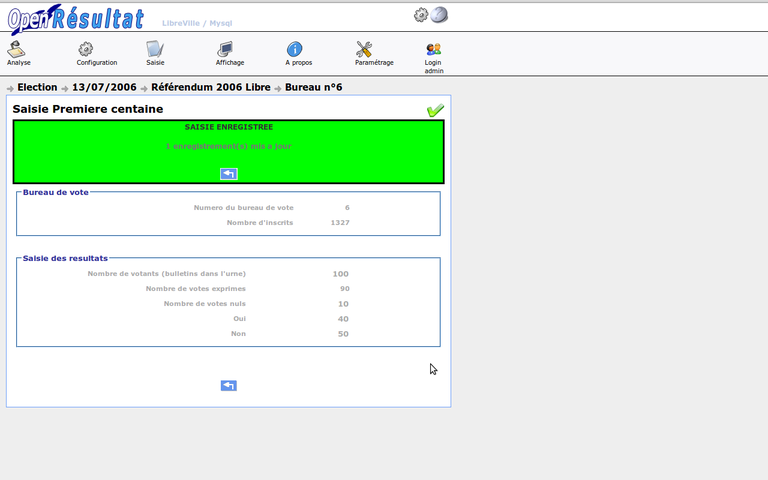Open the Analyse module
The height and width of the screenshot is (480, 768).
click(18, 50)
